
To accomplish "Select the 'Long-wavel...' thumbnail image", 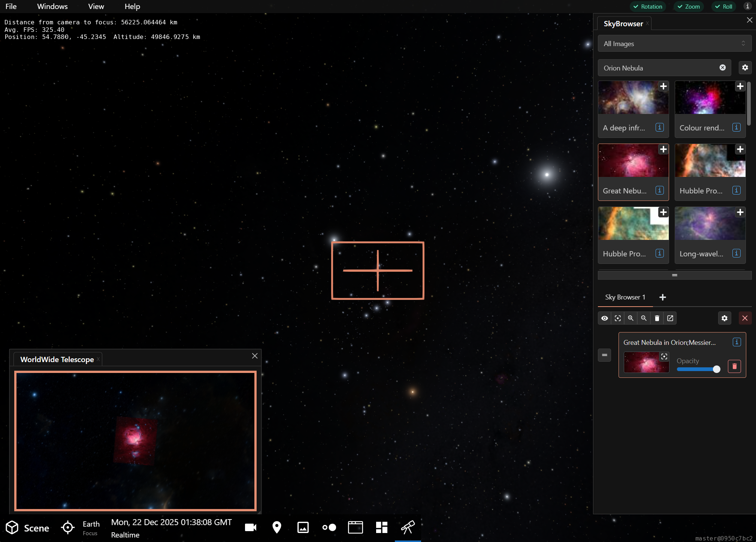I will click(710, 224).
